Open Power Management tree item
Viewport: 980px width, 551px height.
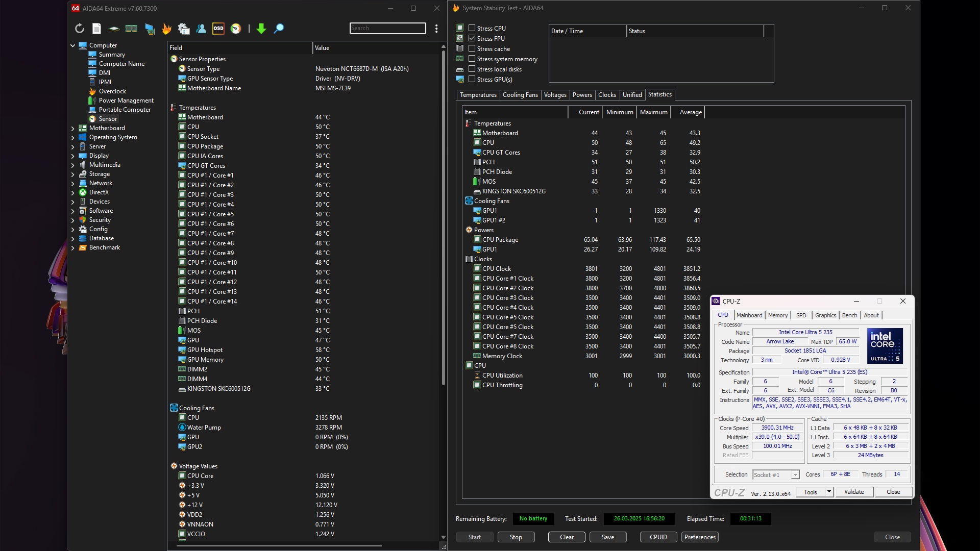tap(126, 101)
